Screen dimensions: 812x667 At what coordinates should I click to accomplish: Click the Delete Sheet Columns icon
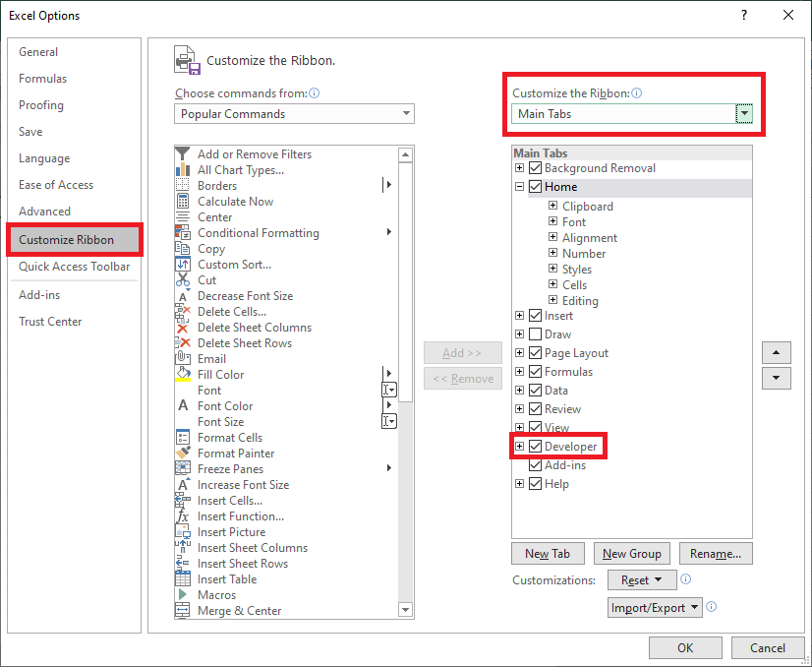[x=182, y=328]
